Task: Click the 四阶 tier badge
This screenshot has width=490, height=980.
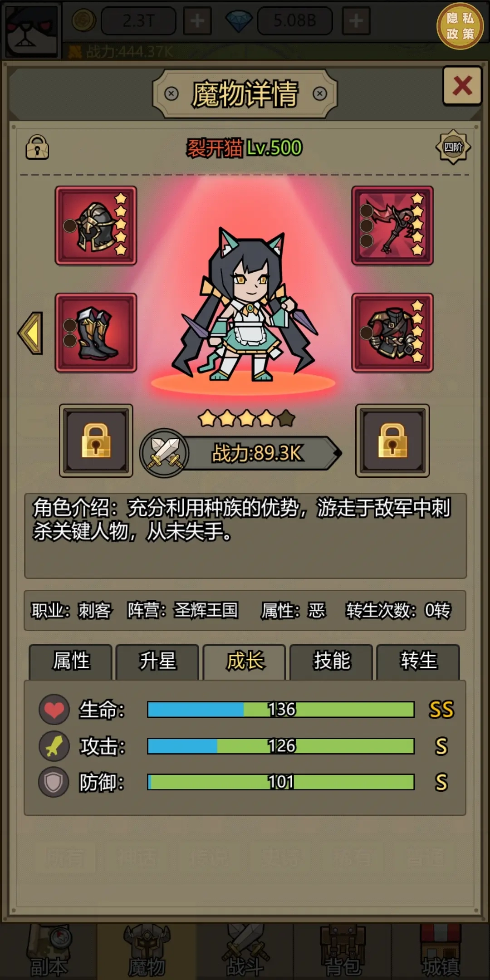Action: click(x=453, y=147)
